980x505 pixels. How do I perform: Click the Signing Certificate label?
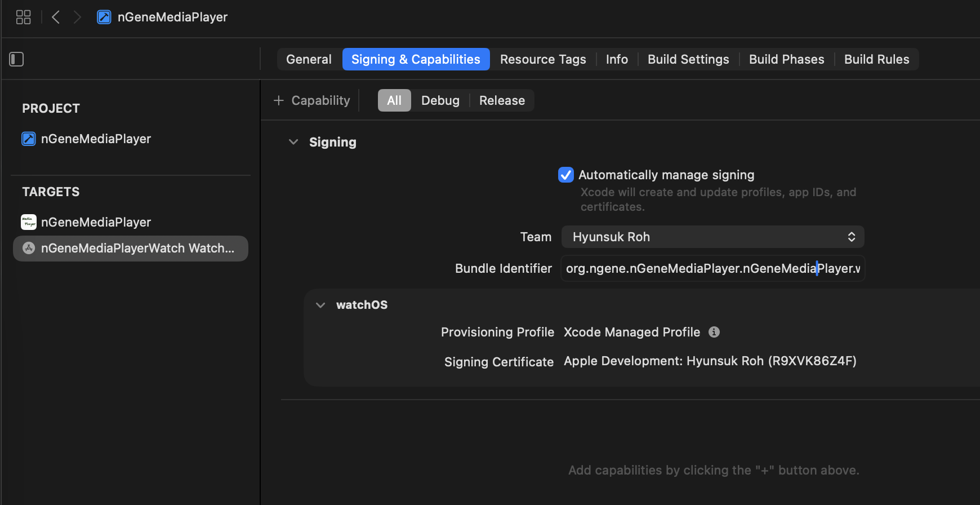click(499, 362)
